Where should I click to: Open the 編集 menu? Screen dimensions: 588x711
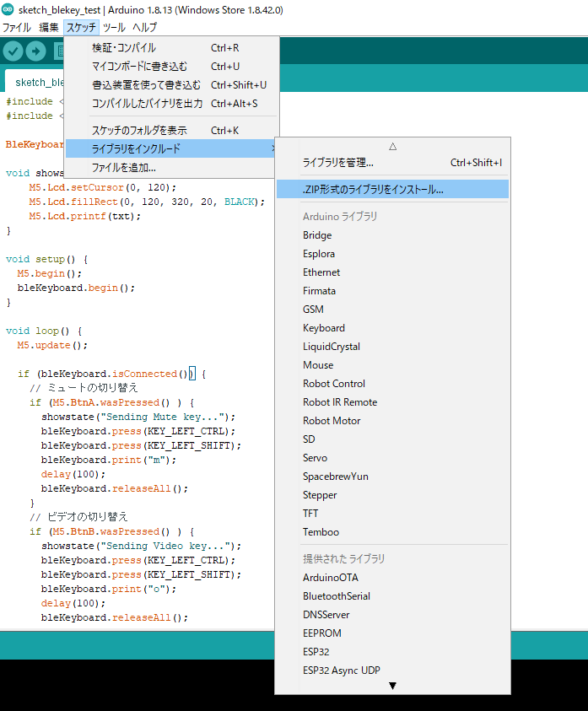(49, 27)
